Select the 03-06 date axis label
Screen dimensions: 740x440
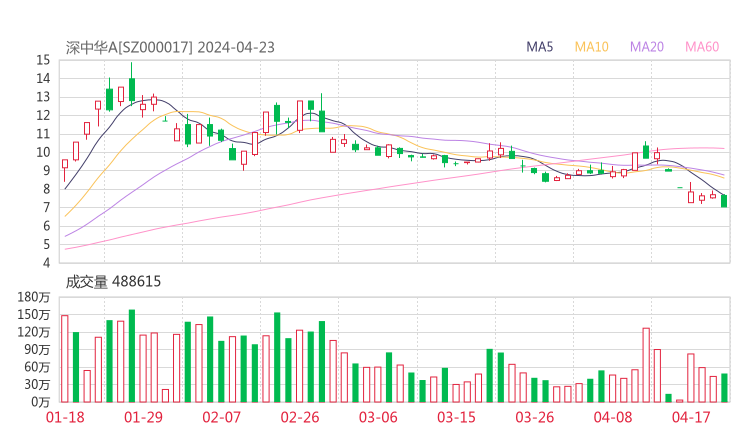coord(378,417)
